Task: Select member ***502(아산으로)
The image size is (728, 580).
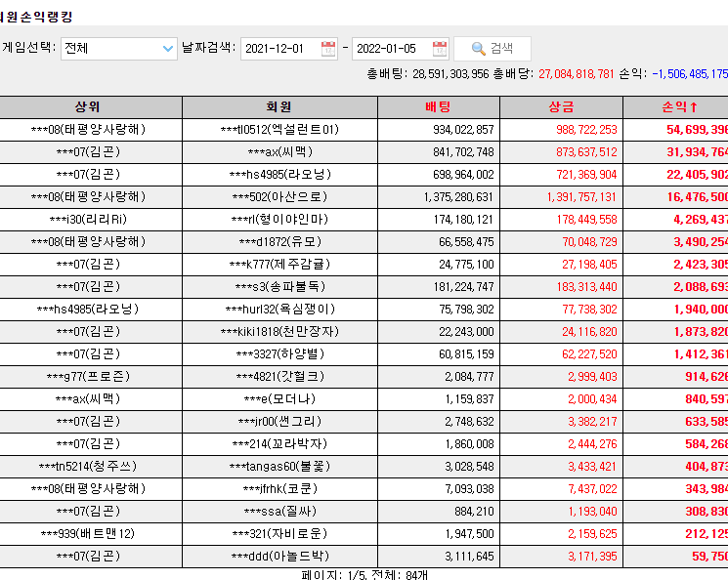Action: pyautogui.click(x=279, y=196)
